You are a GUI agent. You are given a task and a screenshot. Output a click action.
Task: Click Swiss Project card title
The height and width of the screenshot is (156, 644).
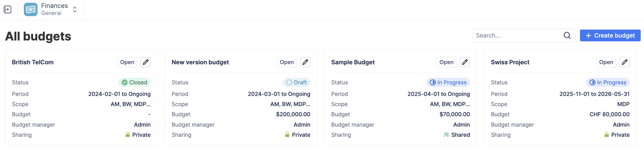[x=510, y=62]
